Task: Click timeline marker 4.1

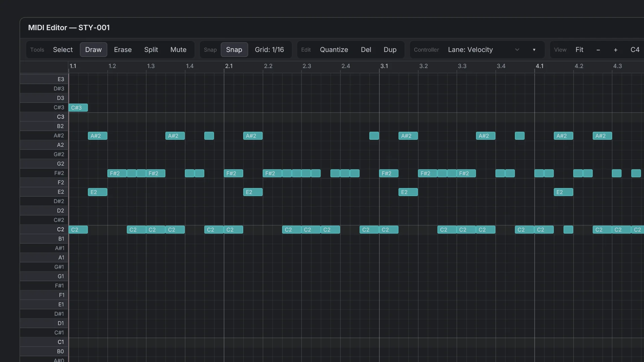Action: pyautogui.click(x=539, y=66)
